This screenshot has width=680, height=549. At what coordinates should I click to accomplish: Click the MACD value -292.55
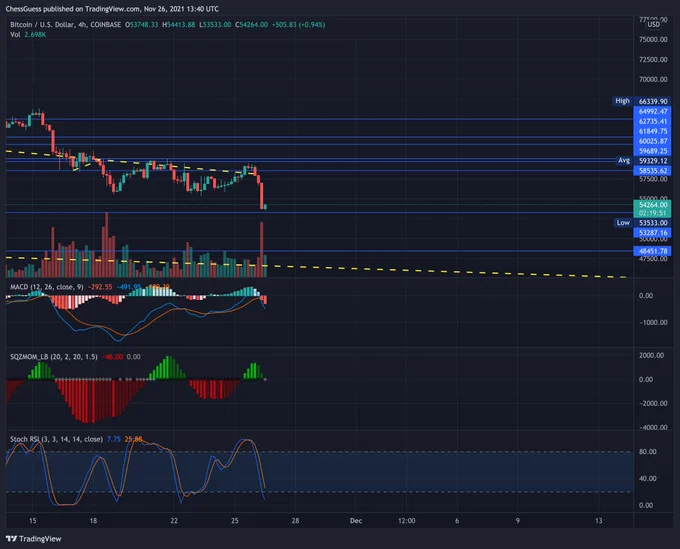[x=100, y=287]
